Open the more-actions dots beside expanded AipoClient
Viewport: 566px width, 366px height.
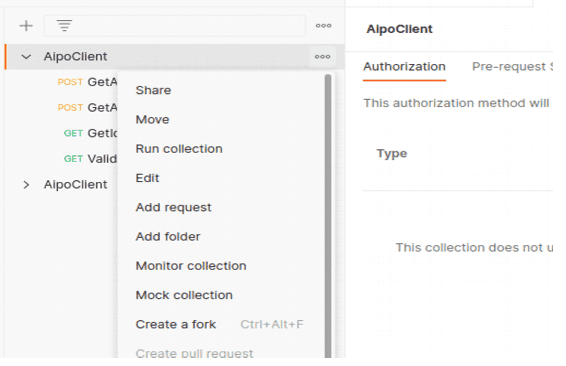(322, 57)
